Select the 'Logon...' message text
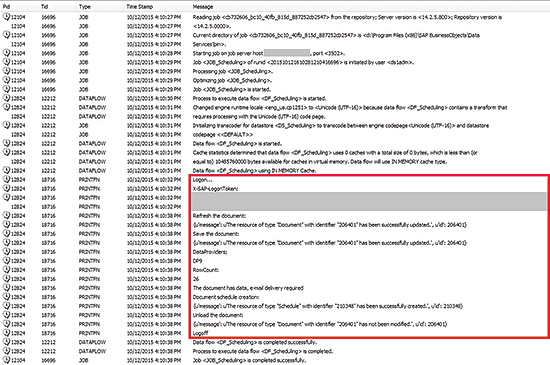This screenshot has height=365, width=550. (x=202, y=180)
